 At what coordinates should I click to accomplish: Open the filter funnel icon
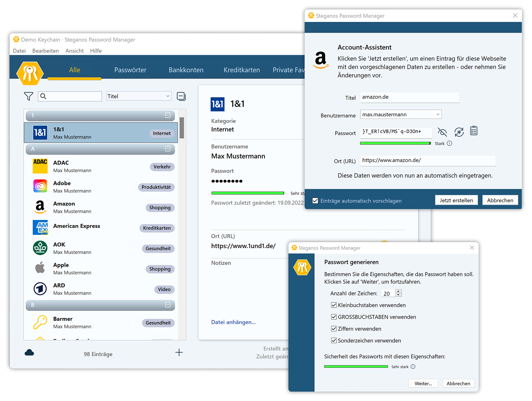click(x=28, y=96)
